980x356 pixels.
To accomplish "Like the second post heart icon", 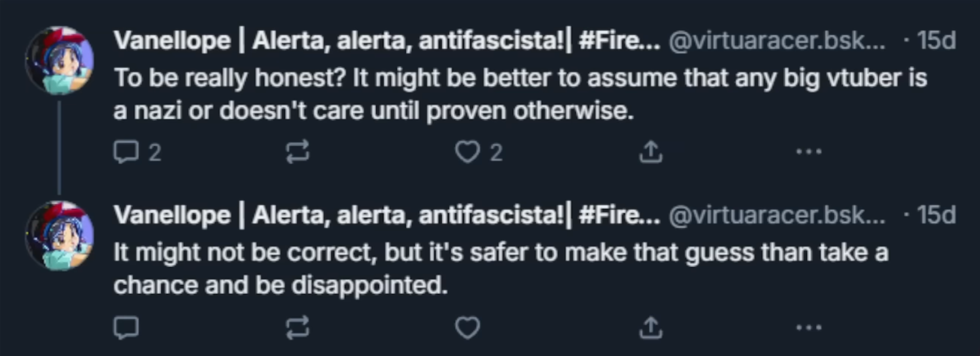I will [468, 327].
